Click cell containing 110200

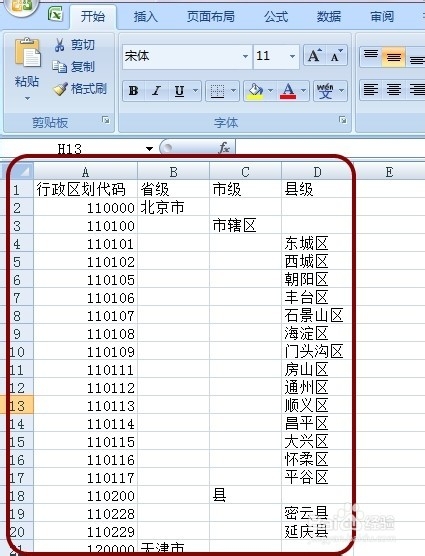(85, 496)
